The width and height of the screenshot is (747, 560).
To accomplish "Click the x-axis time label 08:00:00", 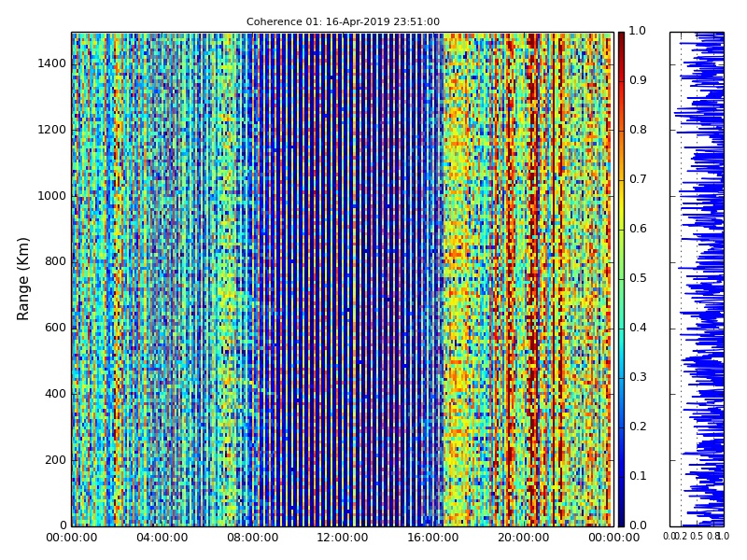I will point(252,539).
